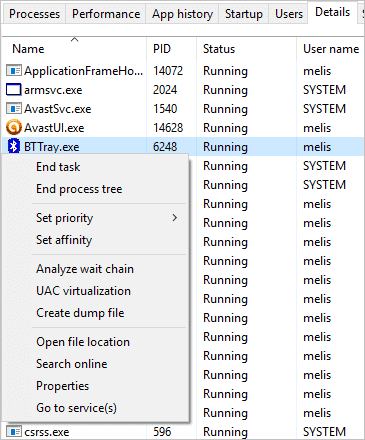Open Properties from context menu
The height and width of the screenshot is (440, 365).
pyautogui.click(x=62, y=386)
